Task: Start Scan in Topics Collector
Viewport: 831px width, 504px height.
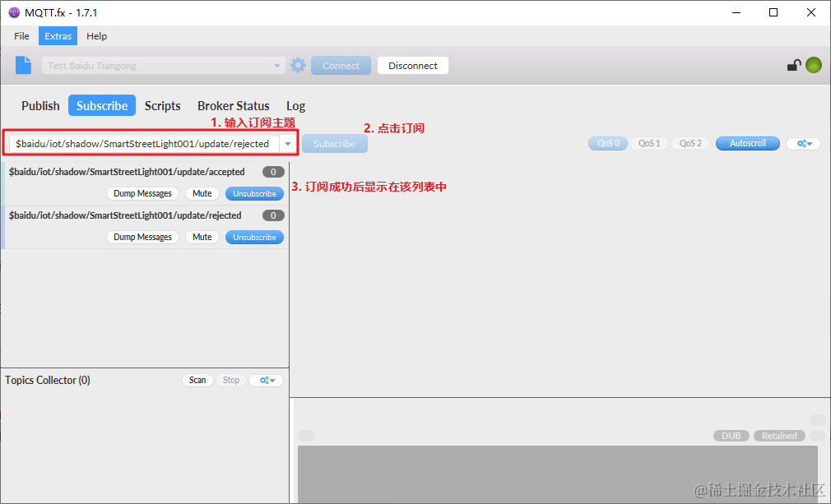Action: (x=197, y=380)
